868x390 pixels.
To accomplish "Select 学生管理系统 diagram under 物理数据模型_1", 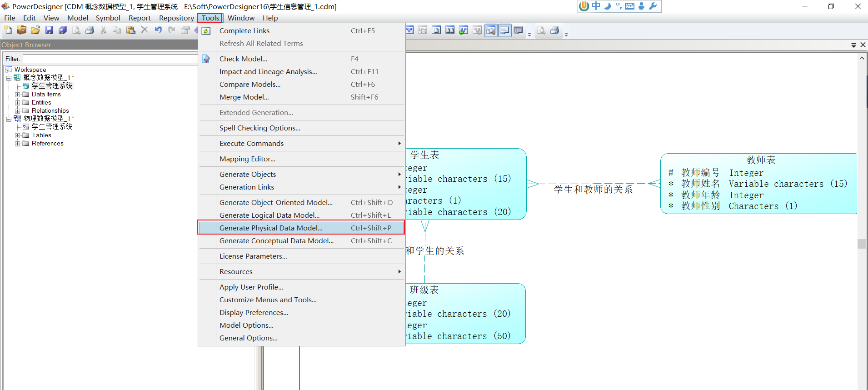I will (x=48, y=127).
